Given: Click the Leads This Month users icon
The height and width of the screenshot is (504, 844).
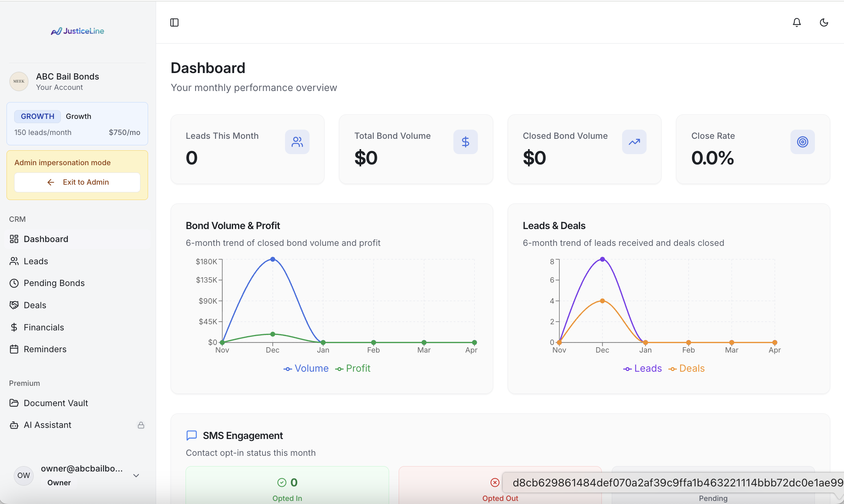Looking at the screenshot, I should click(x=297, y=142).
